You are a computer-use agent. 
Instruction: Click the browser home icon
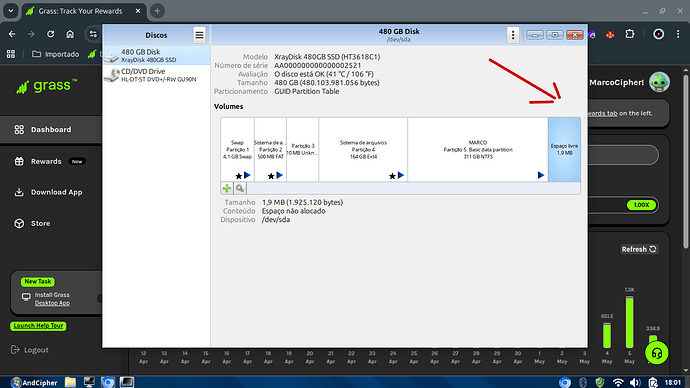[70, 34]
